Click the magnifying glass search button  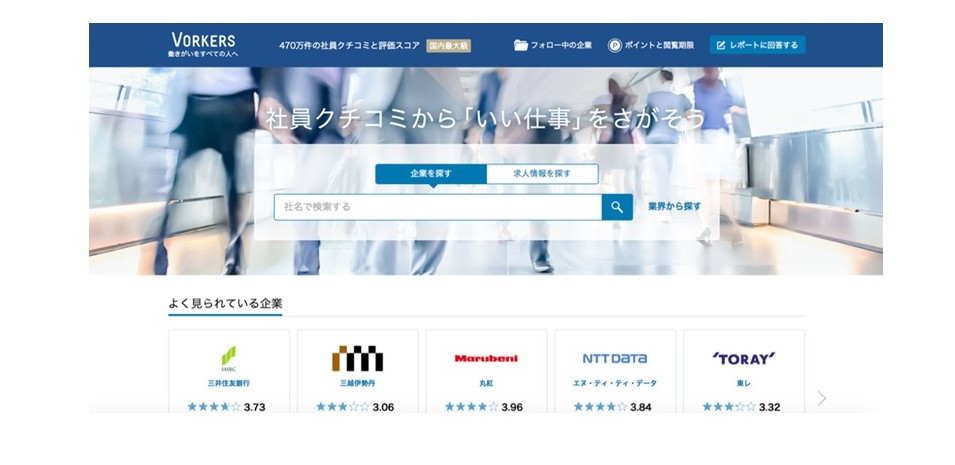(x=617, y=207)
